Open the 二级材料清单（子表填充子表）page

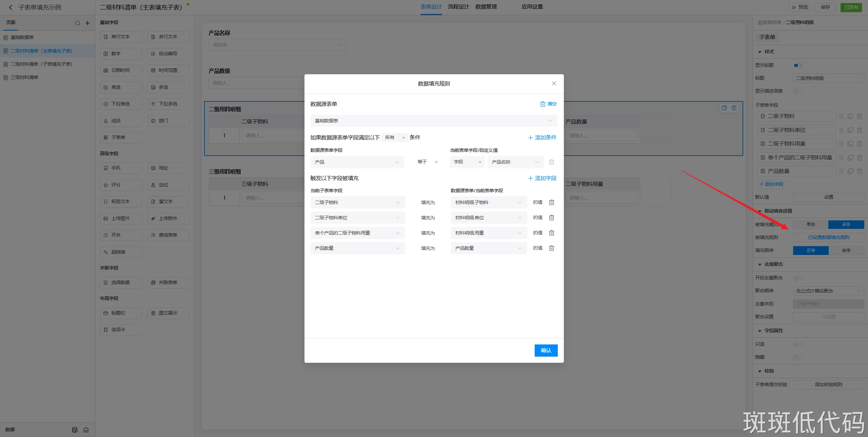tap(41, 64)
